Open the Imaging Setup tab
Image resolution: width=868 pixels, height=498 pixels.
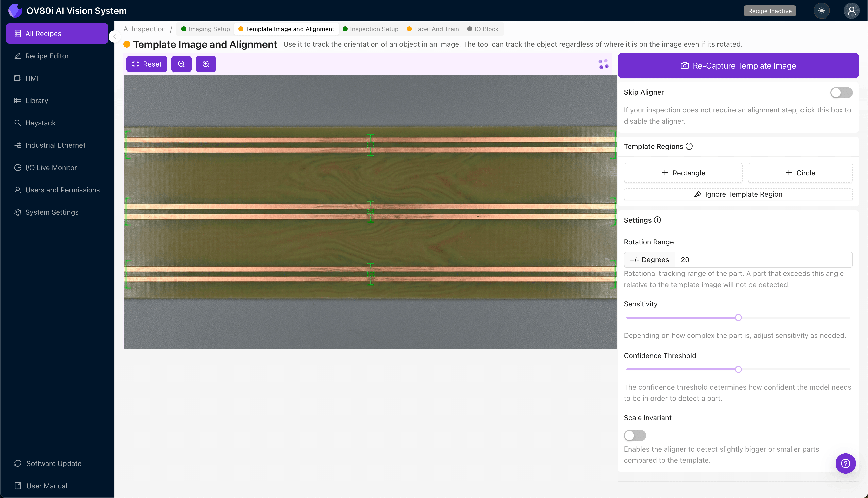pyautogui.click(x=206, y=29)
